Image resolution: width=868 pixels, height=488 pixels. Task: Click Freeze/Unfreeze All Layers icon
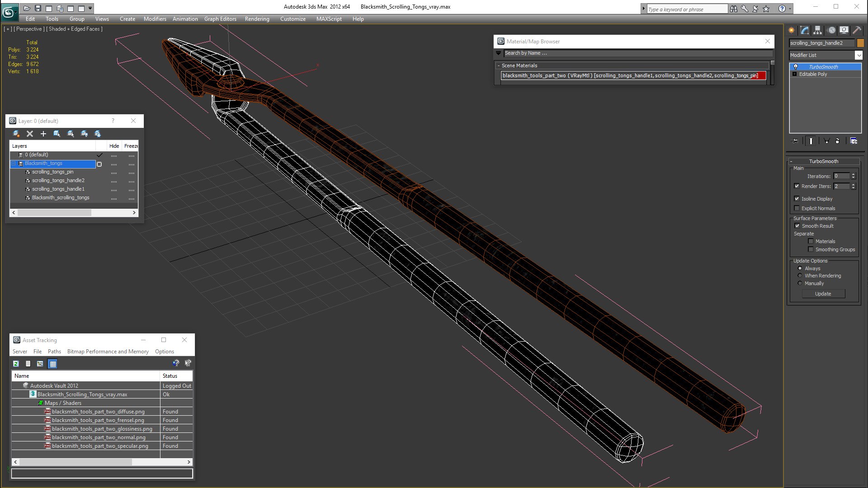98,134
